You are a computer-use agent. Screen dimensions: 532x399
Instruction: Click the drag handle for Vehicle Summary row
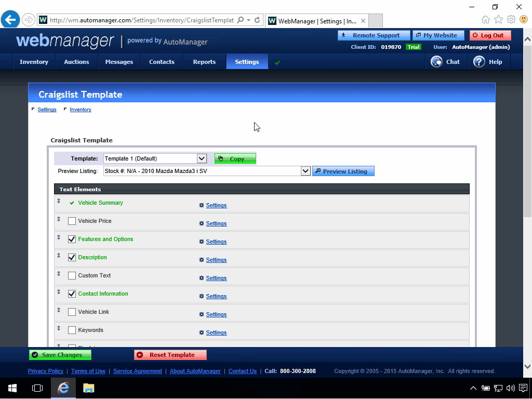click(x=59, y=201)
